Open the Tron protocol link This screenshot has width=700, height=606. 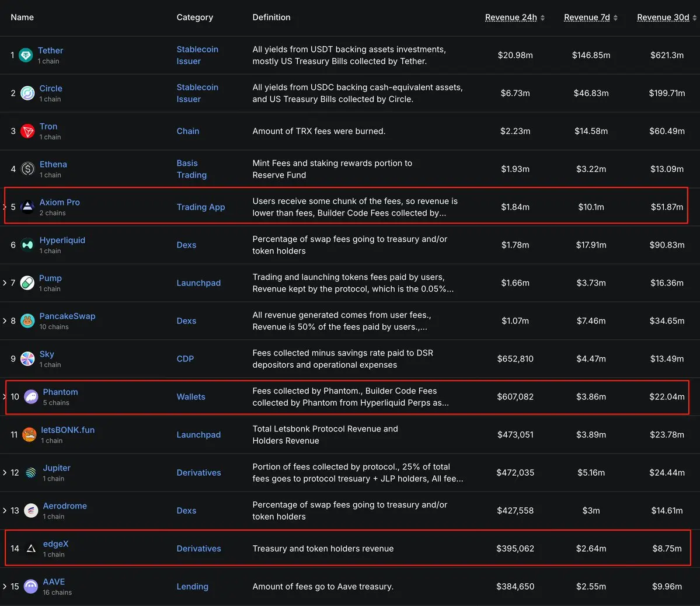pos(48,126)
